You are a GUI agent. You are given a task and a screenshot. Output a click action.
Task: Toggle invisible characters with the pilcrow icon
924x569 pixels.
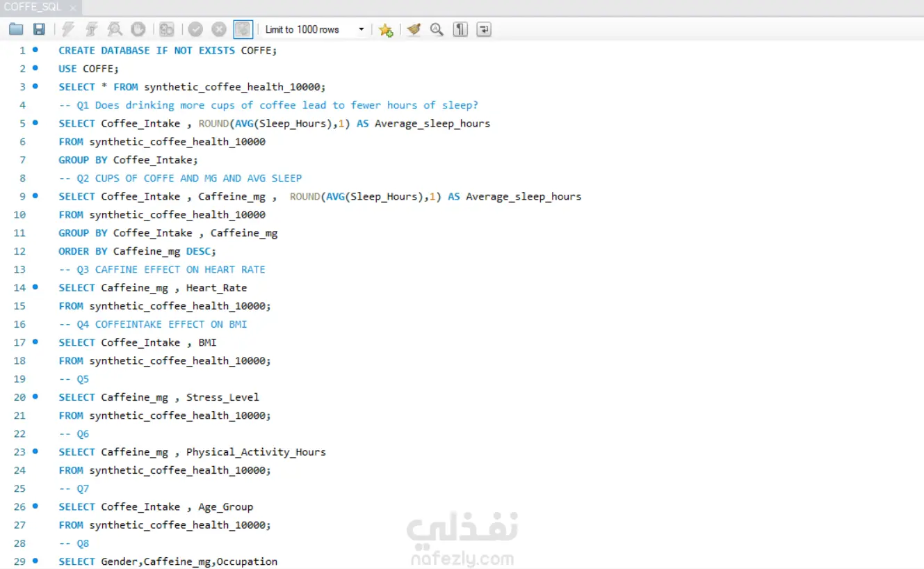[x=460, y=29]
